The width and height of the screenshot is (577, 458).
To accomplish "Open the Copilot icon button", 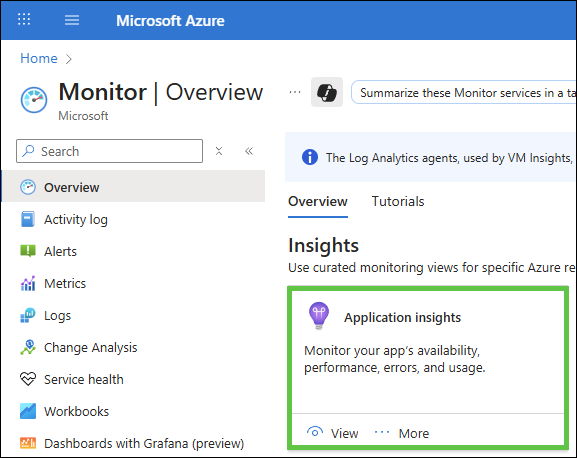I will pyautogui.click(x=327, y=92).
